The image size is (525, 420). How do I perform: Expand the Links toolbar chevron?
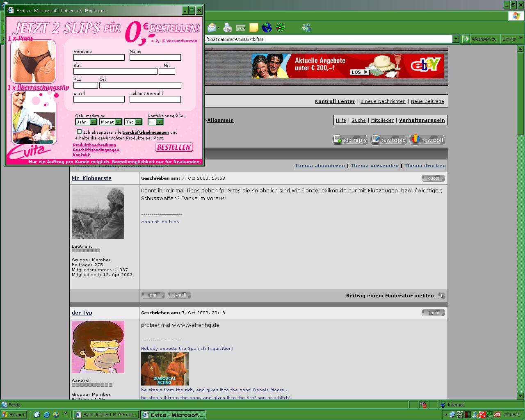click(520, 38)
